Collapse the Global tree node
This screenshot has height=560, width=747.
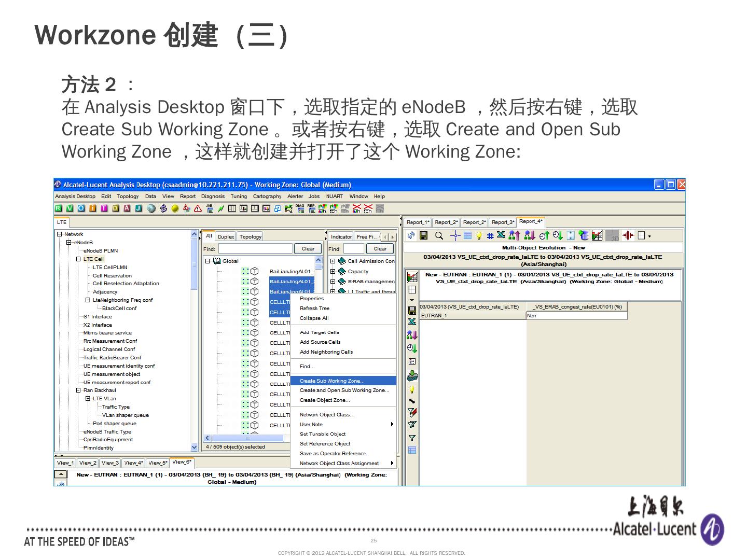[208, 261]
